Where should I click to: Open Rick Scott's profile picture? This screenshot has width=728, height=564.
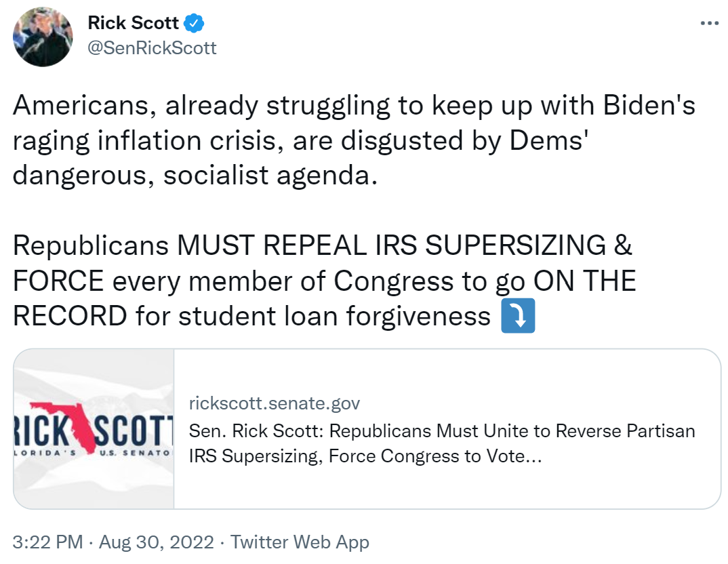(43, 37)
